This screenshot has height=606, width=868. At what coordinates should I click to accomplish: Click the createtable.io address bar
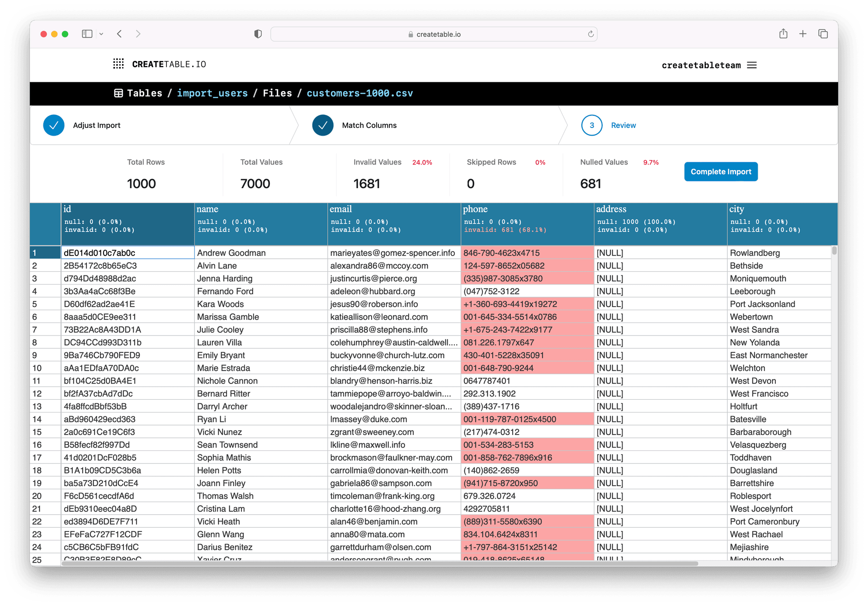(x=434, y=34)
